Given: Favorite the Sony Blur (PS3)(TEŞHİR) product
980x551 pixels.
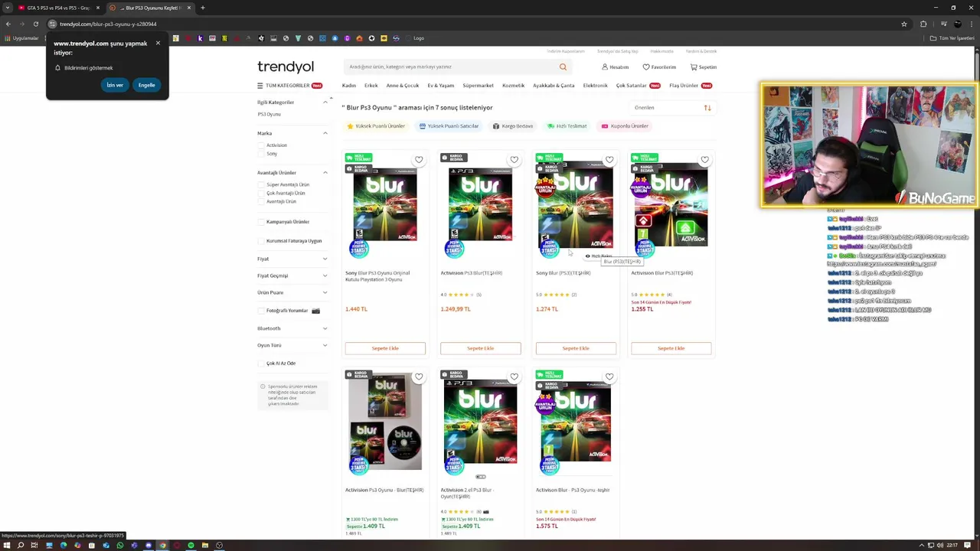Looking at the screenshot, I should tap(609, 160).
